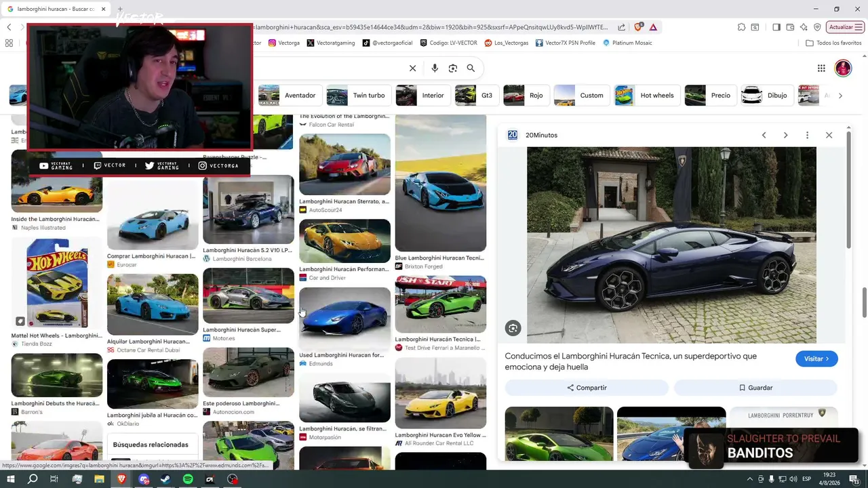Open Task View on the taskbar
This screenshot has width=868, height=488.
[54, 479]
